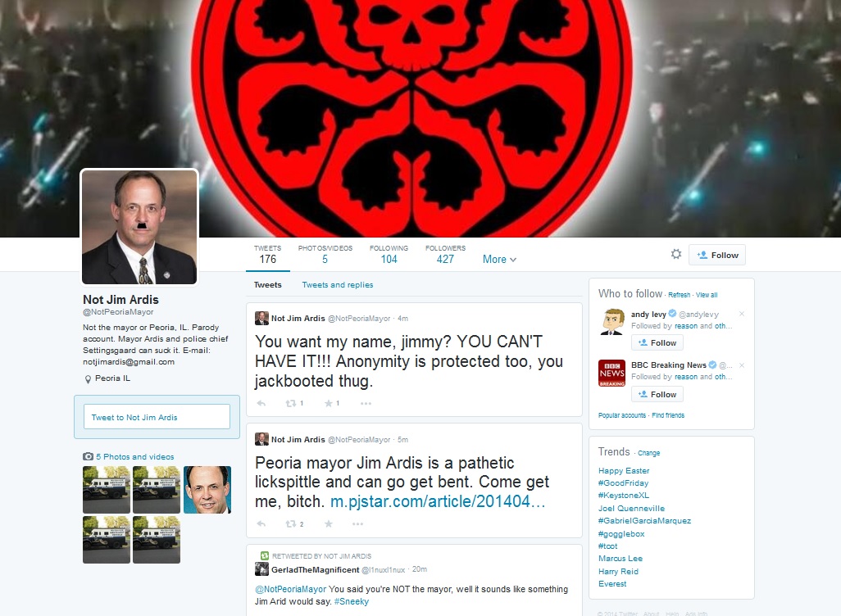
Task: Dismiss the BBC Breaking News suggestion
Action: (742, 365)
